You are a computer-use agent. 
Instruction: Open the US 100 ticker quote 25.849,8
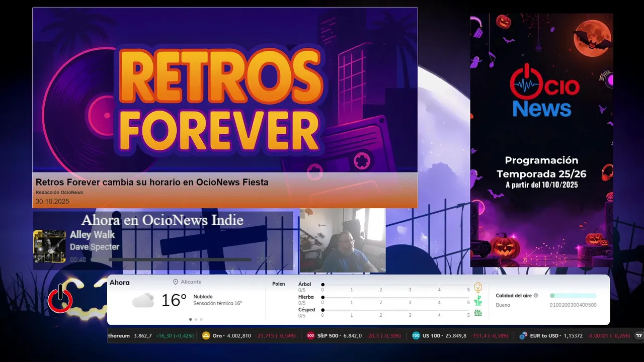[455, 336]
